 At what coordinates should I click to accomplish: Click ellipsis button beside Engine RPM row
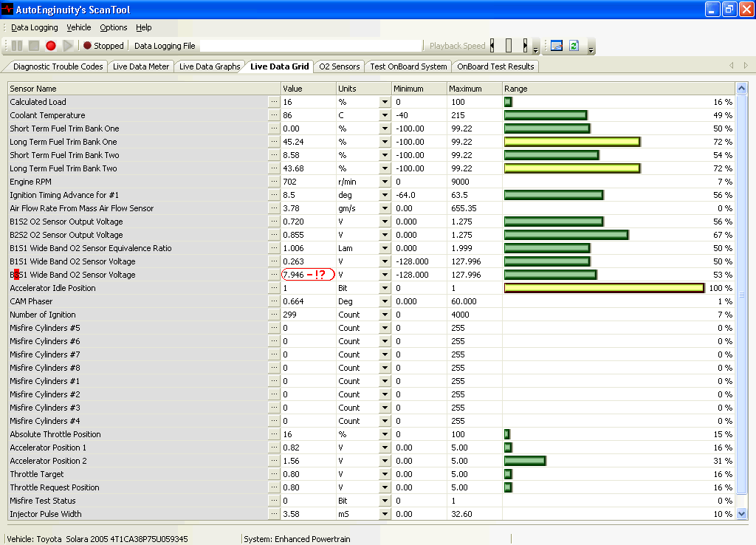(x=274, y=182)
